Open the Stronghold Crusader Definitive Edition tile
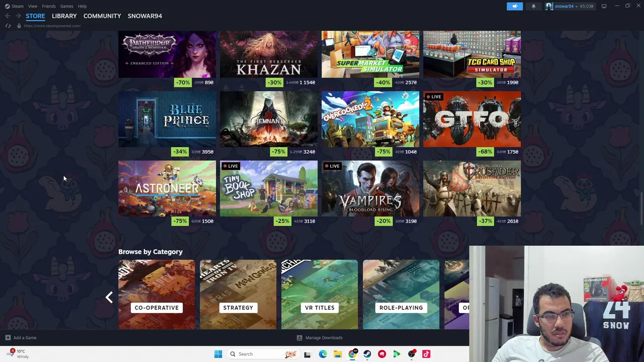The height and width of the screenshot is (362, 644). click(472, 189)
